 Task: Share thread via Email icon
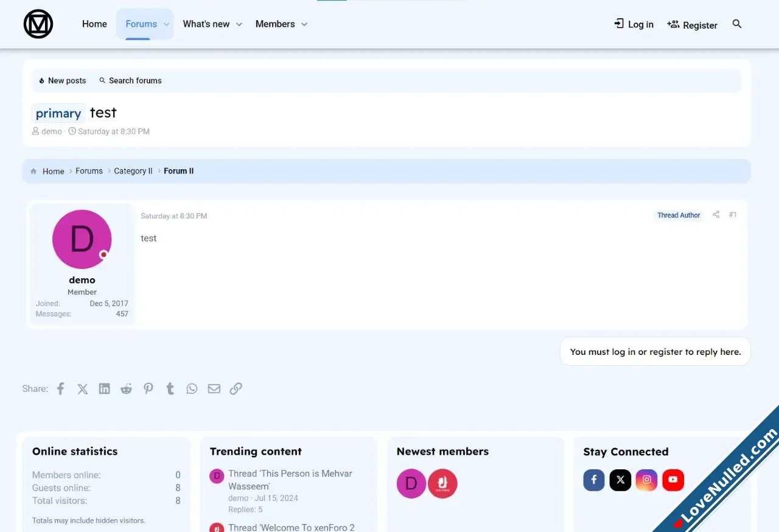[x=214, y=389]
